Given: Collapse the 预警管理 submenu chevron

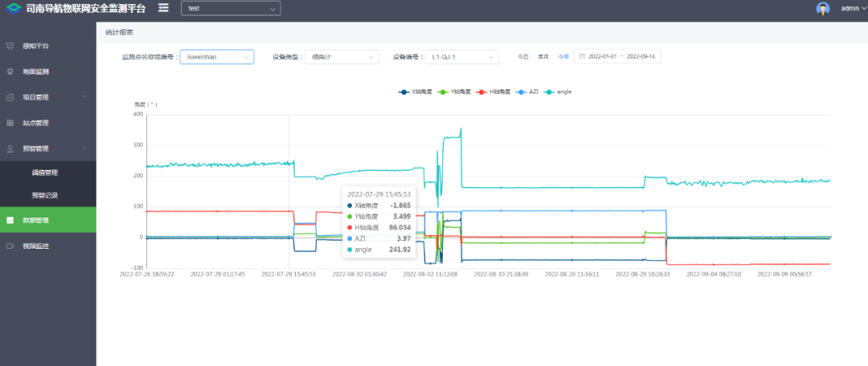Looking at the screenshot, I should (84, 148).
